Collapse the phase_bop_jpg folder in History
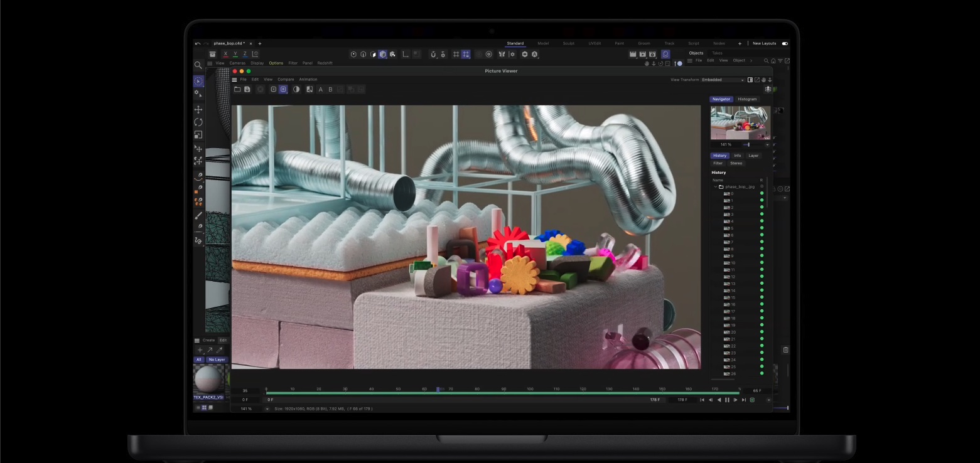Viewport: 980px width, 463px height. pyautogui.click(x=715, y=187)
